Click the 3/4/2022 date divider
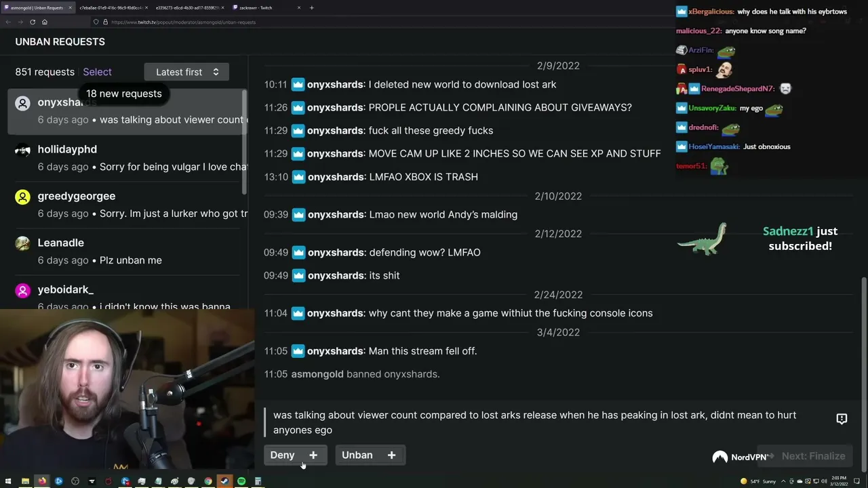 coord(558,332)
